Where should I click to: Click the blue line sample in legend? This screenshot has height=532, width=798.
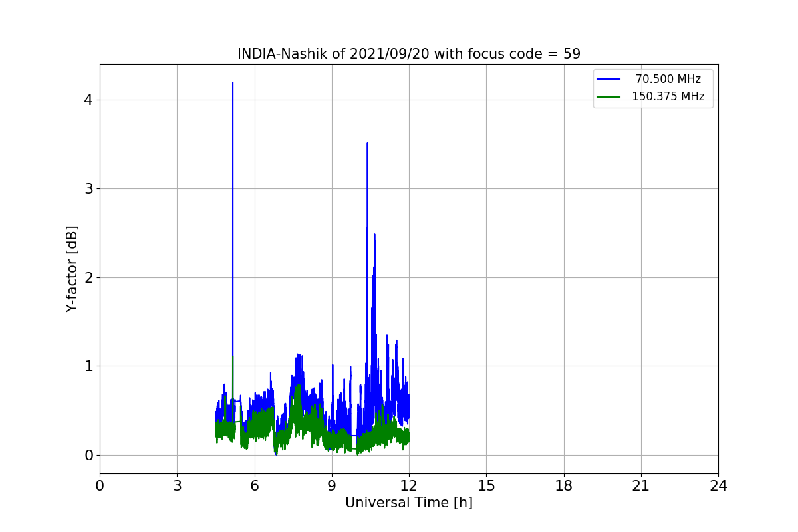(608, 79)
